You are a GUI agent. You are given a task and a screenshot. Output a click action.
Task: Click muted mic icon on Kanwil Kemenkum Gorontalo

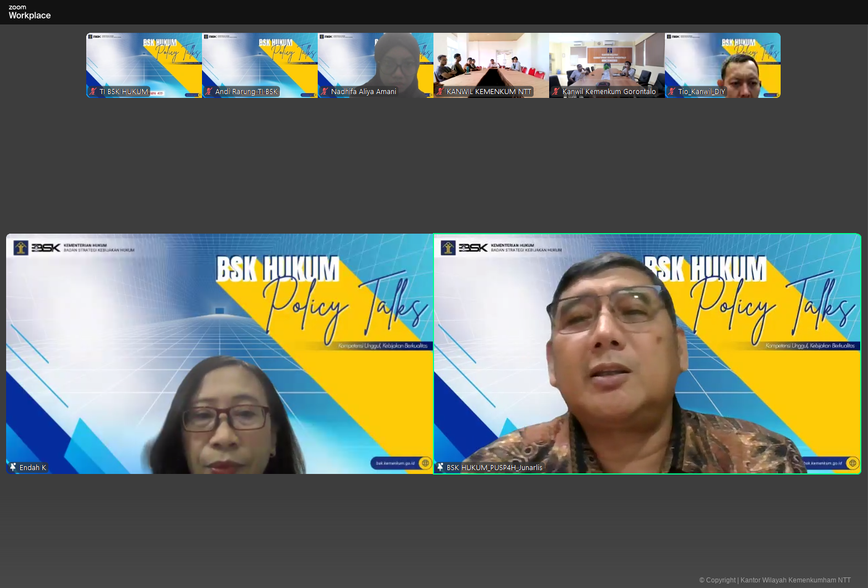[556, 92]
